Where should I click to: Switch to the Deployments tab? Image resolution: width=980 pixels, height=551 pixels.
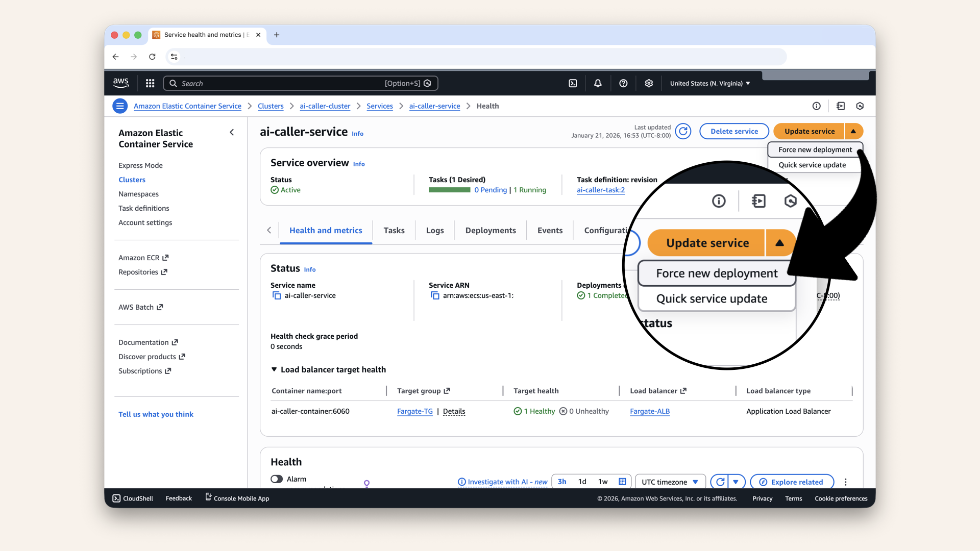point(490,230)
